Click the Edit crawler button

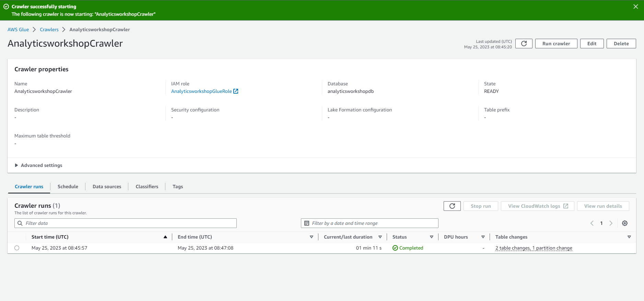(x=592, y=44)
